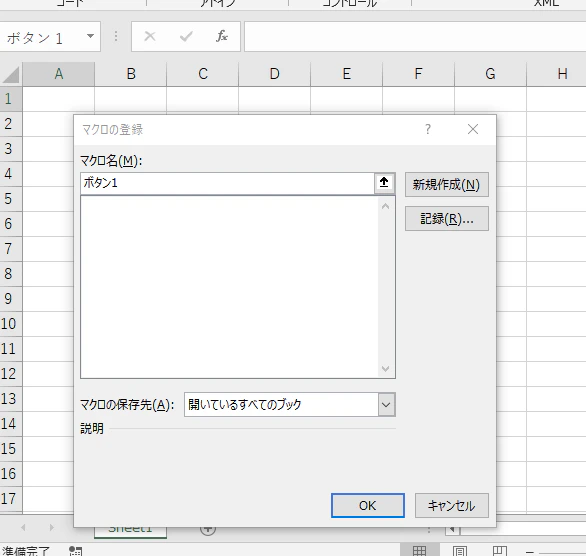586x556 pixels.
Task: Switch to normal view icon in status bar
Action: pyautogui.click(x=419, y=550)
